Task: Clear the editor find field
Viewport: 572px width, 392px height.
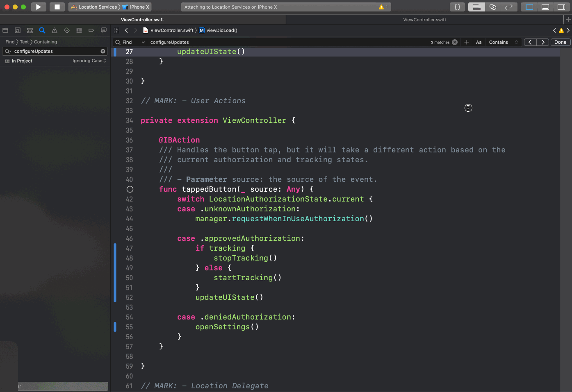Action: [x=455, y=42]
